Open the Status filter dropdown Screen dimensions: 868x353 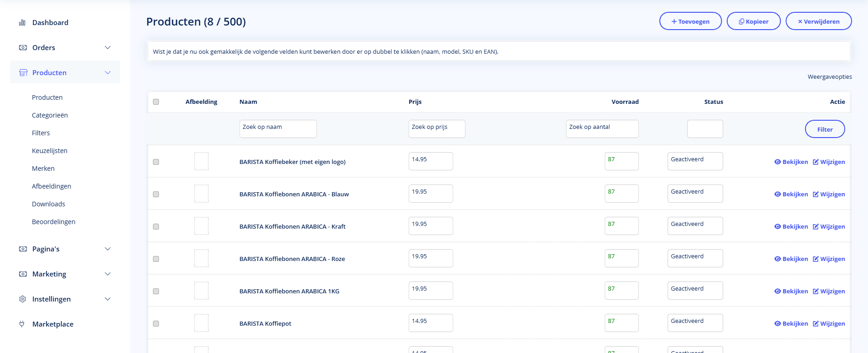pyautogui.click(x=704, y=129)
